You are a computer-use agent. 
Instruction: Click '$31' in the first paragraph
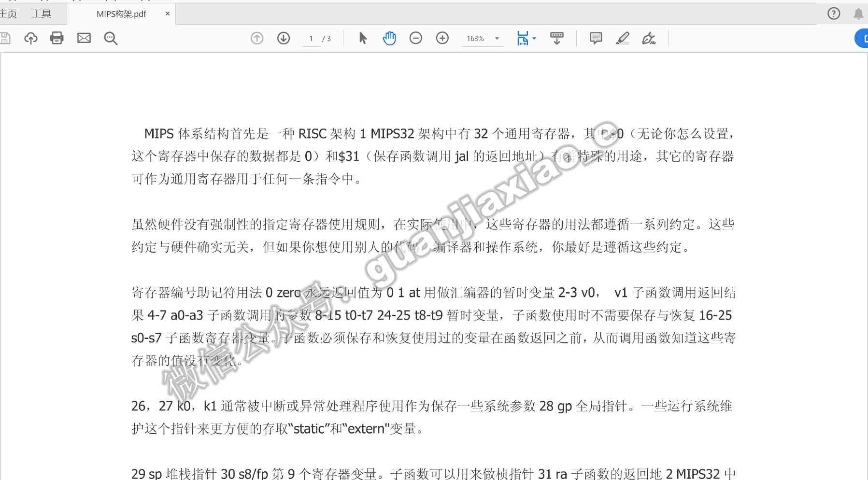coord(349,156)
